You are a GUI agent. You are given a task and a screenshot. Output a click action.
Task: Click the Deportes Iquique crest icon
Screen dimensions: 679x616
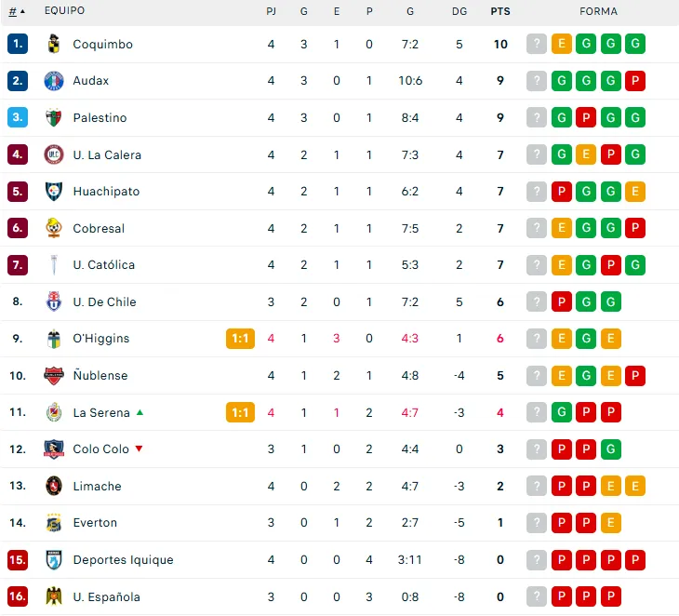pos(53,560)
